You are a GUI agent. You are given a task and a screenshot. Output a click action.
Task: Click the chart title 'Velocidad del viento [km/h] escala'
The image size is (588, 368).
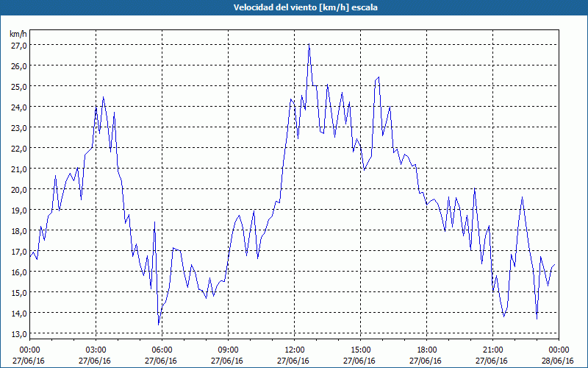tap(305, 7)
